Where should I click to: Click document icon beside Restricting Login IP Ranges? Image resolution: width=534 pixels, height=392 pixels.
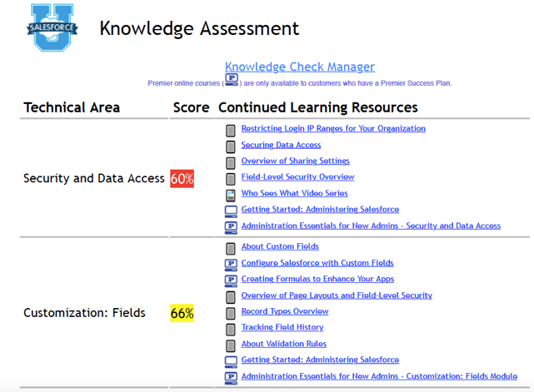(x=231, y=131)
